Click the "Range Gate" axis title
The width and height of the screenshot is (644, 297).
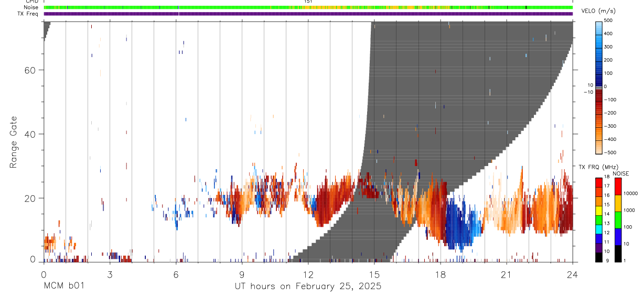click(14, 142)
